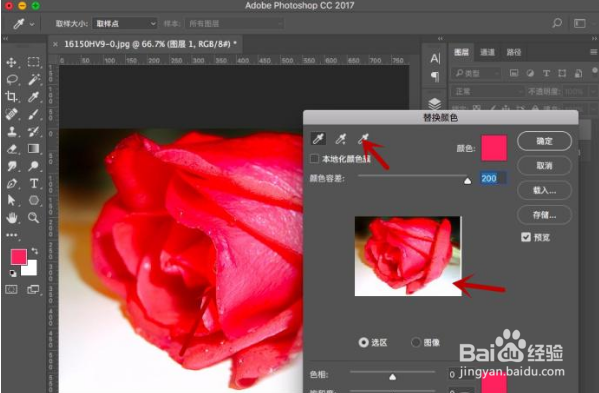Reset to default black and white colors
599x393 pixels.
[x=13, y=273]
